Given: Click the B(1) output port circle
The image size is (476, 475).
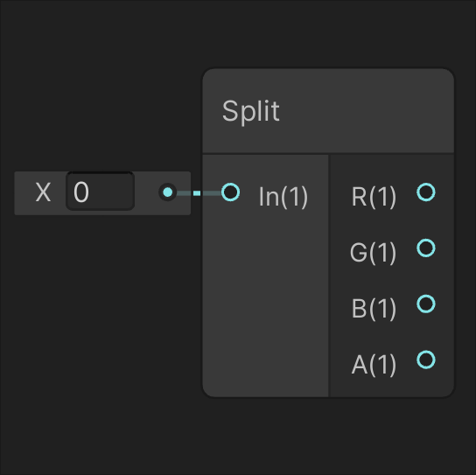Looking at the screenshot, I should coord(426,304).
